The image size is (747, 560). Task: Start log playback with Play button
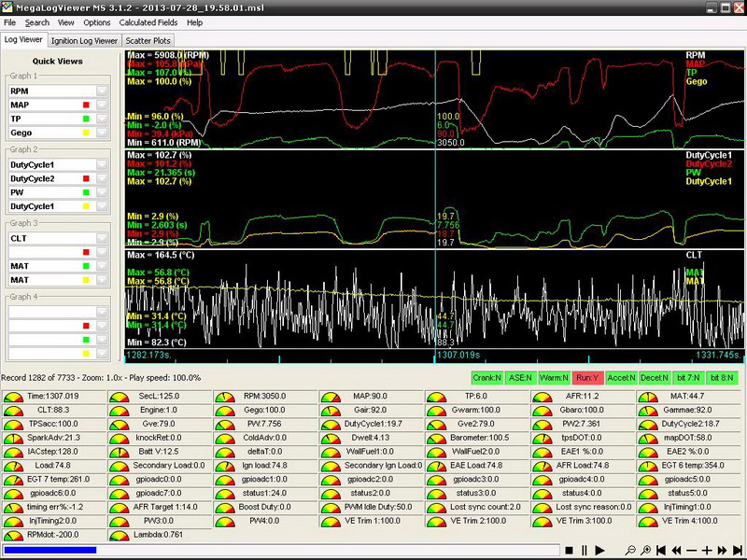600,551
